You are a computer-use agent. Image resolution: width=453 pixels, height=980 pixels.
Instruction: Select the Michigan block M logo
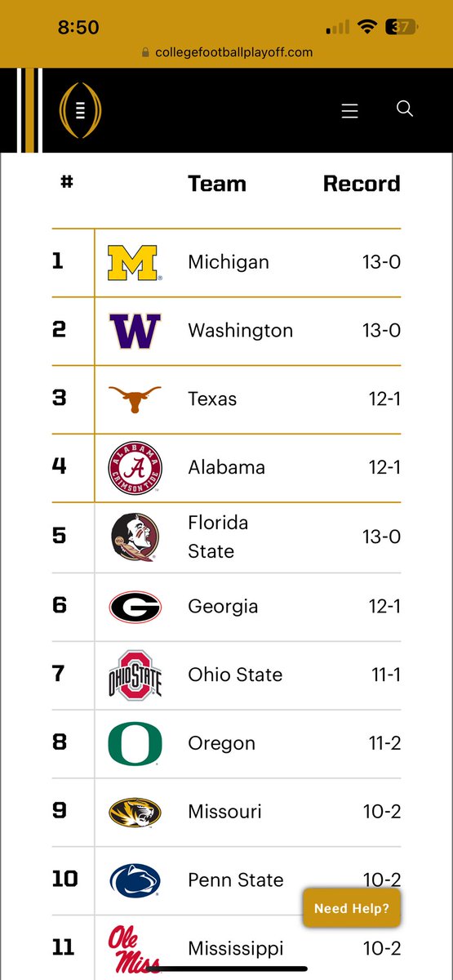click(x=135, y=263)
